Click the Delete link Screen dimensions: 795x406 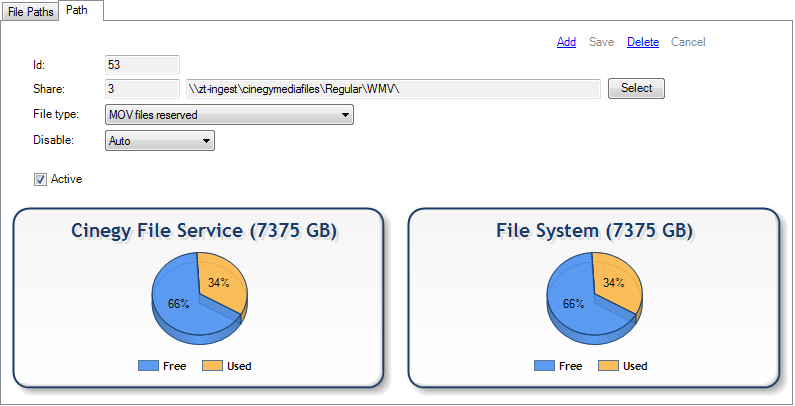[643, 42]
